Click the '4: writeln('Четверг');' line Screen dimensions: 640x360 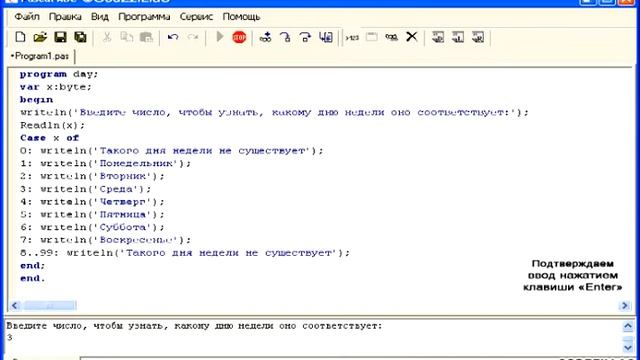tap(92, 202)
